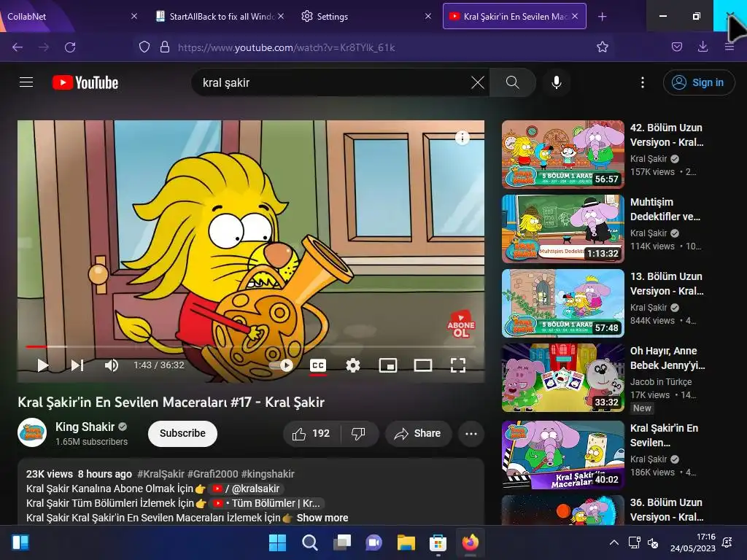Screen dimensions: 747x560
Task: Open the Windows Start menu
Action: (x=277, y=542)
